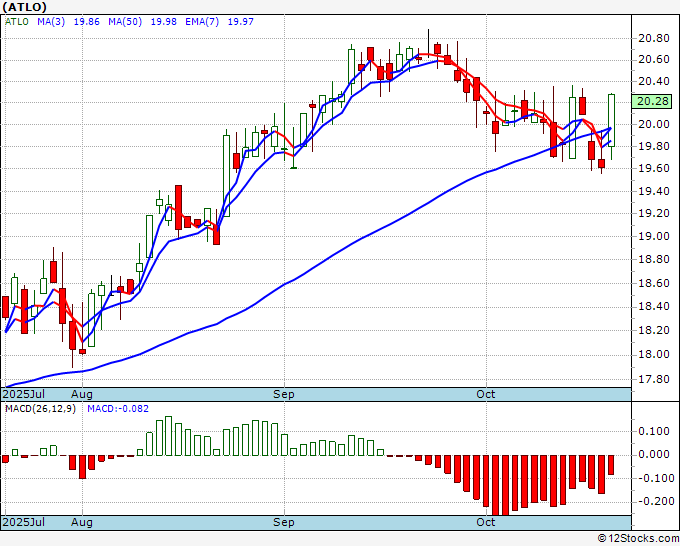680x546 pixels.
Task: Click the (ATLO) chart title
Action: pos(24,7)
